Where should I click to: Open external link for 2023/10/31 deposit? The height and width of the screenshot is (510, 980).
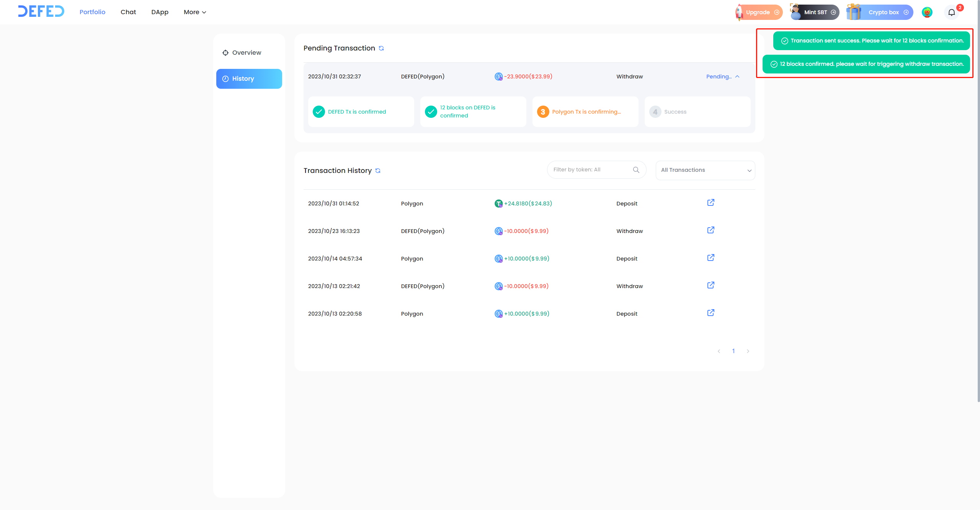(x=710, y=203)
